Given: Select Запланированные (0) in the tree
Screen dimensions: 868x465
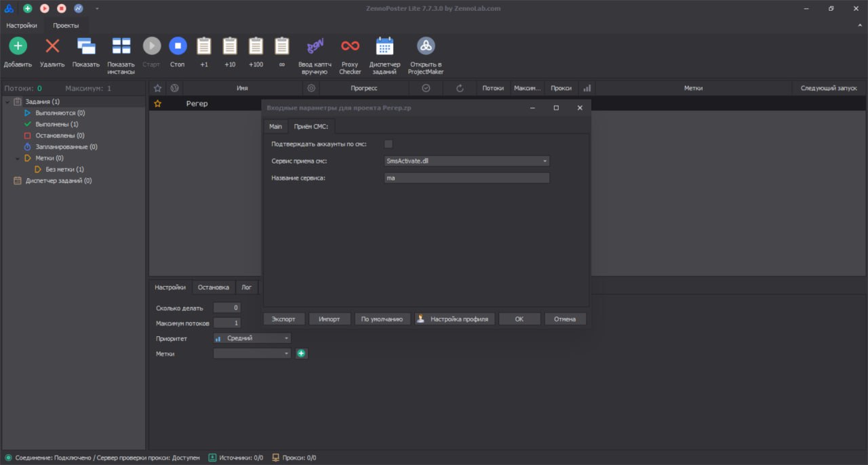Looking at the screenshot, I should pos(66,146).
